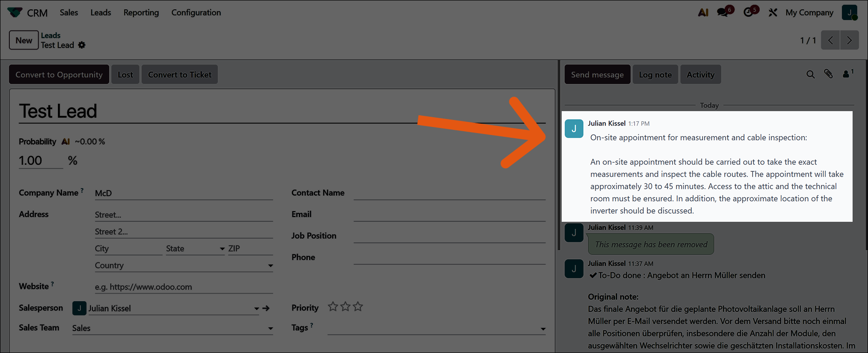Open the Reporting menu
The height and width of the screenshot is (353, 868).
141,13
